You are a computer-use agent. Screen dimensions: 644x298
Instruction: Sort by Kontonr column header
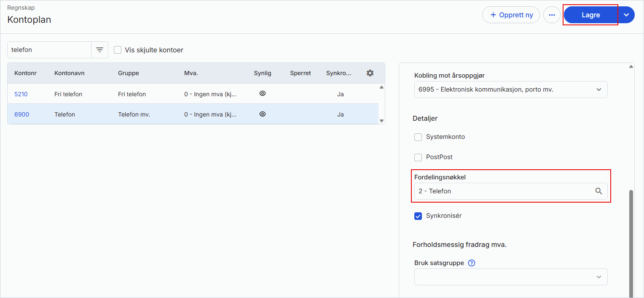pos(25,73)
